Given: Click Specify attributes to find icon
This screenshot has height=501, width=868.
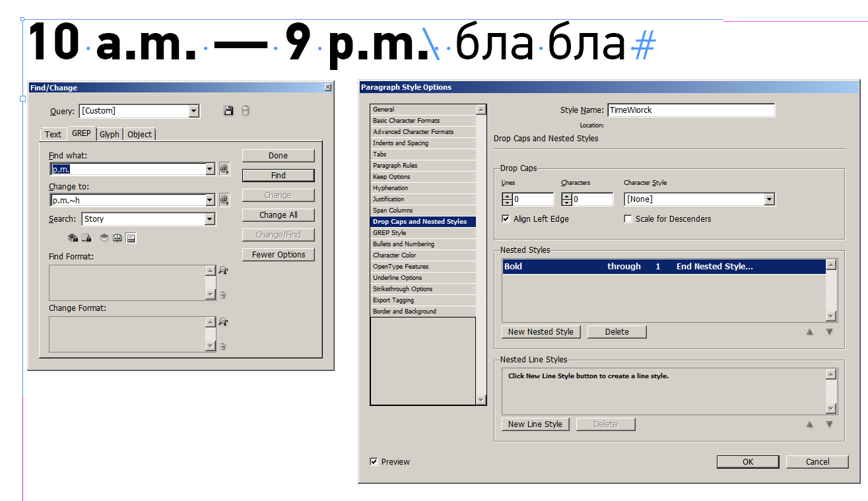Looking at the screenshot, I should point(223,270).
